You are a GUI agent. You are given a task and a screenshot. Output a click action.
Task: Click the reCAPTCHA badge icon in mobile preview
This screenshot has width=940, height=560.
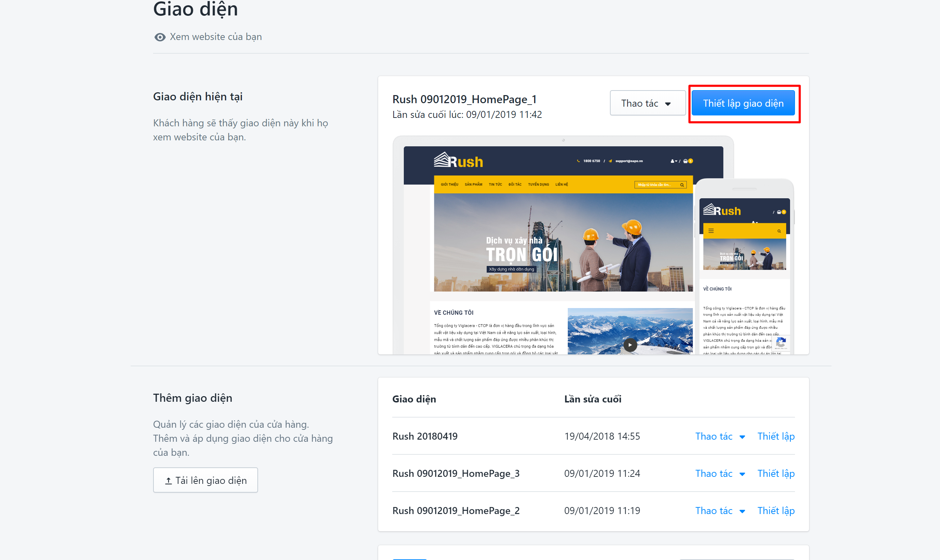pos(781,343)
